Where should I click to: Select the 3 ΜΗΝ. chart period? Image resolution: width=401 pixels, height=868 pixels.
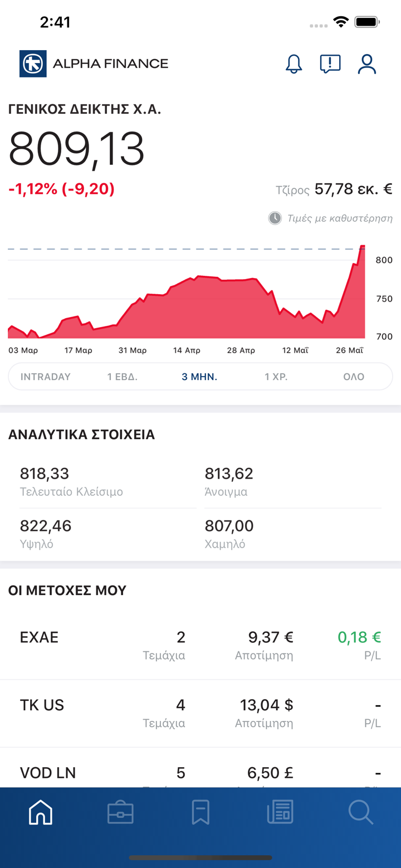[x=199, y=377]
